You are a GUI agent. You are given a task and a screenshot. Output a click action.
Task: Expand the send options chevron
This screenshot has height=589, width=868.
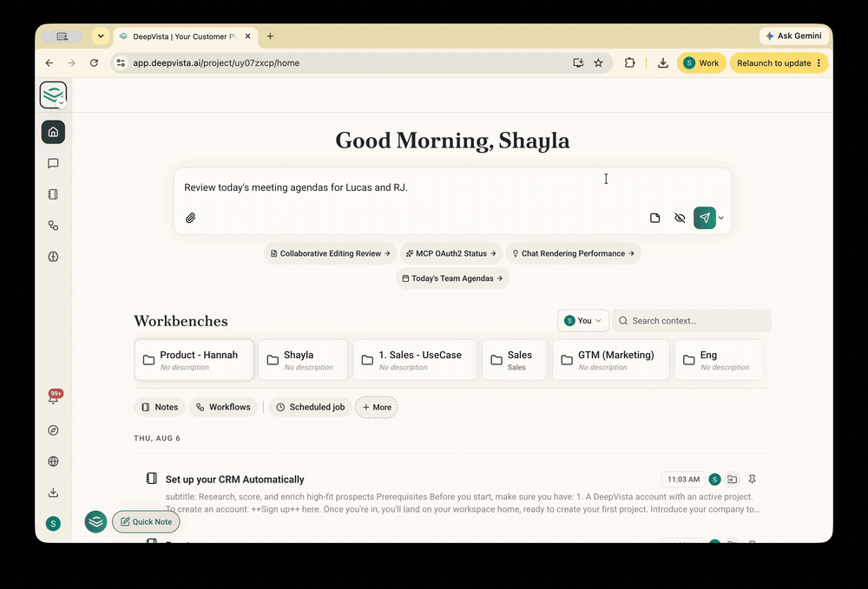coord(720,218)
